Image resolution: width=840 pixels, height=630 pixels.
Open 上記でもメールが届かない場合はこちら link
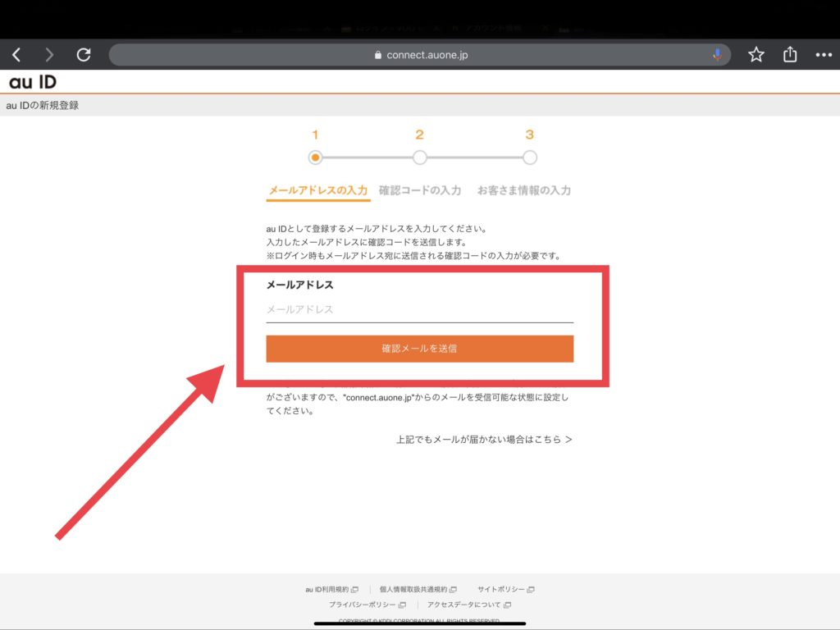484,440
